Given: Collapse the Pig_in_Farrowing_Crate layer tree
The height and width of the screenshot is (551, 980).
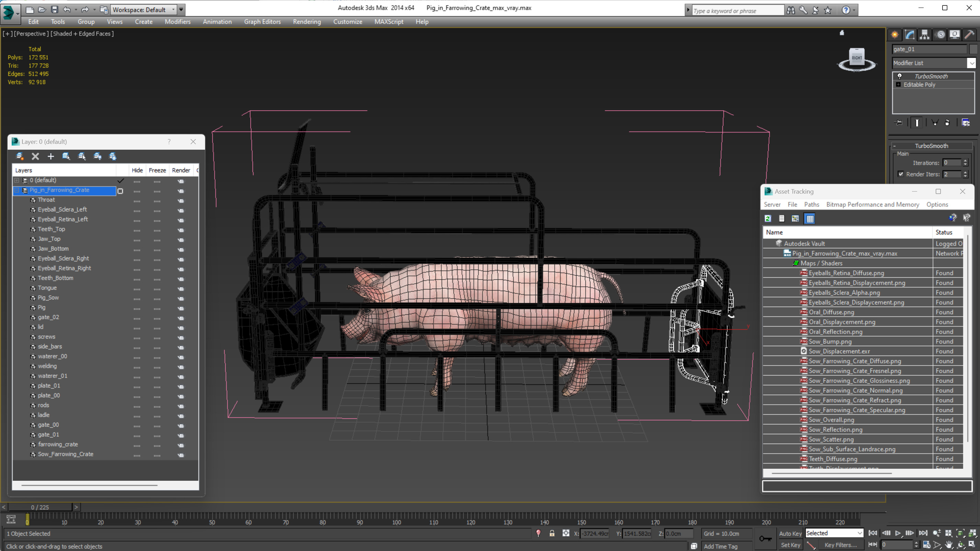Looking at the screenshot, I should [17, 190].
